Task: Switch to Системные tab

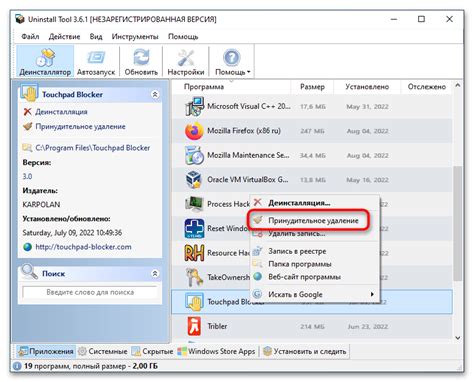Action: 103,351
